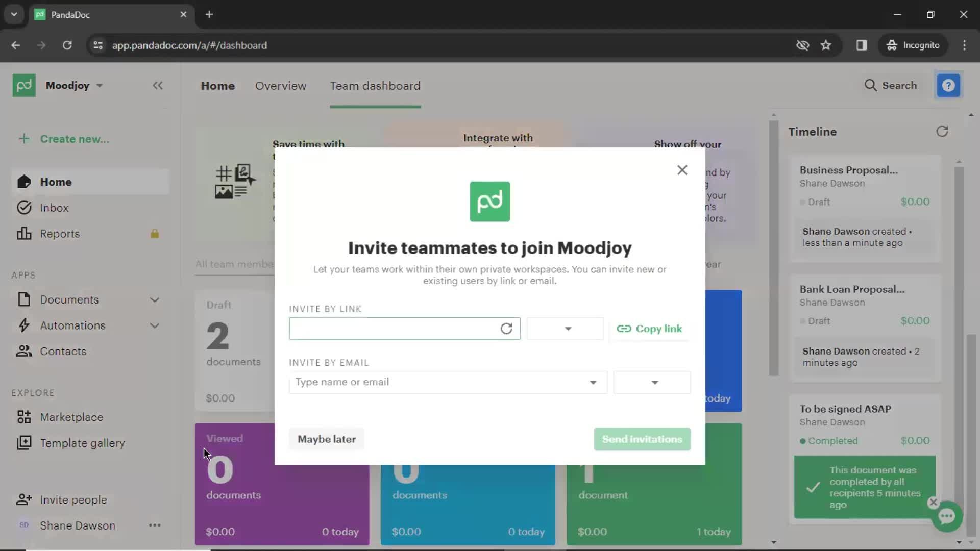Expand the Automations section in sidebar

point(154,325)
